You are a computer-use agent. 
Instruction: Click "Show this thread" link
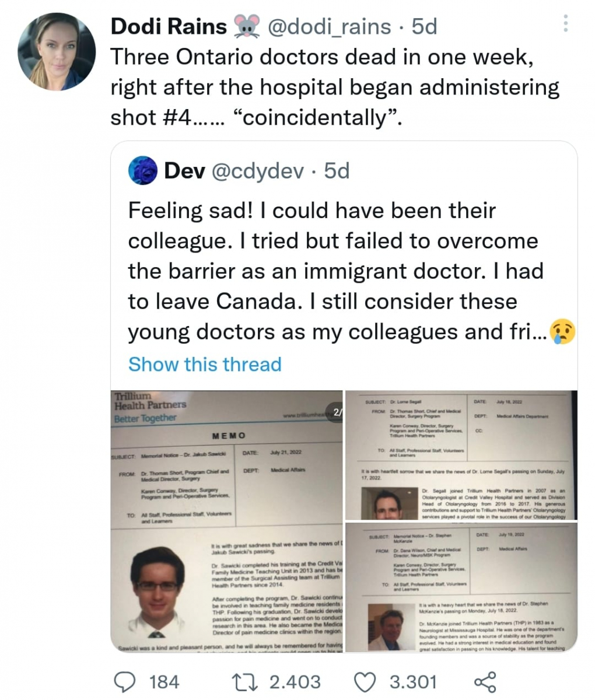[x=205, y=364]
